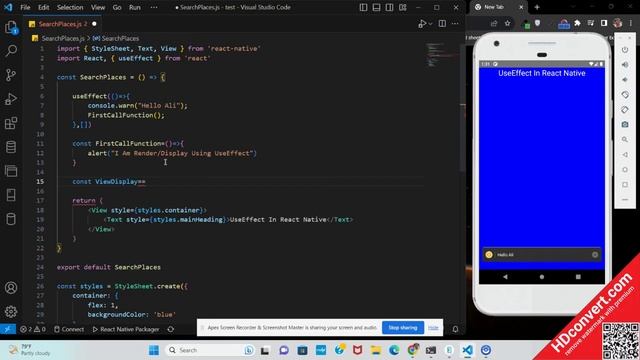The height and width of the screenshot is (360, 640).
Task: Click the phone's recent apps navigation button
Action: tap(578, 277)
